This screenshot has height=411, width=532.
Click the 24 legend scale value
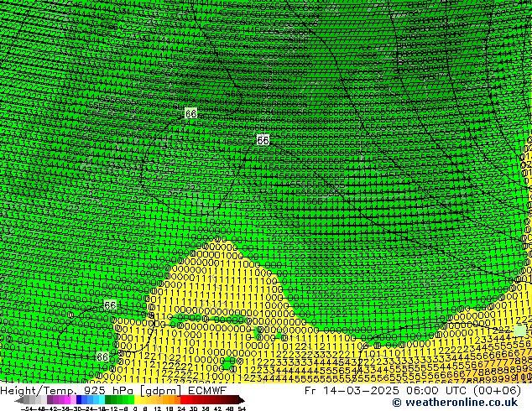181,408
